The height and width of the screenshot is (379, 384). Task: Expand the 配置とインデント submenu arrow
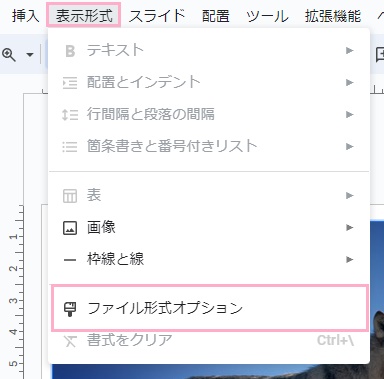pyautogui.click(x=349, y=82)
